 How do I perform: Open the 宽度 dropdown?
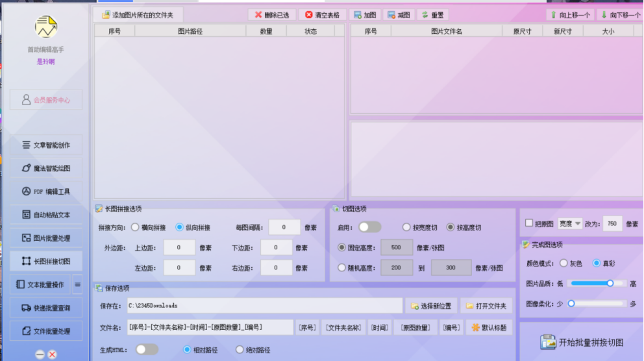point(569,224)
